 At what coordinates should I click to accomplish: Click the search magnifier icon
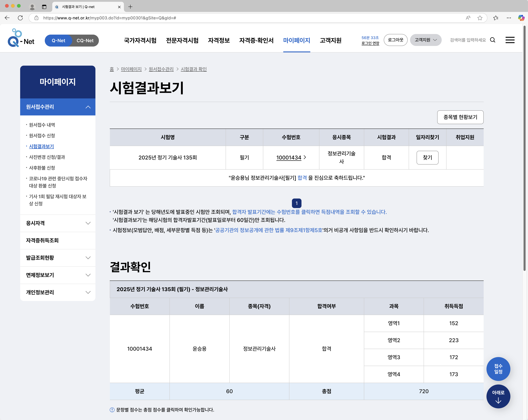tap(493, 40)
